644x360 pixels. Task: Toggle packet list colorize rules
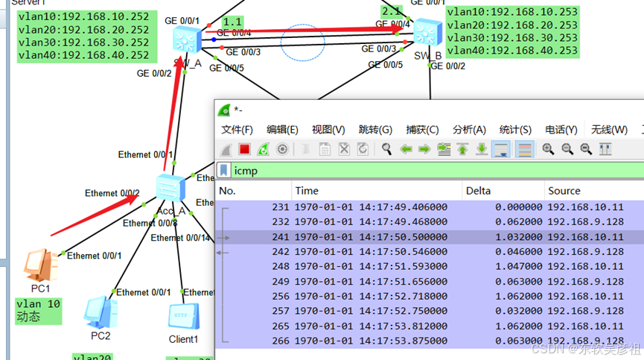coord(524,149)
